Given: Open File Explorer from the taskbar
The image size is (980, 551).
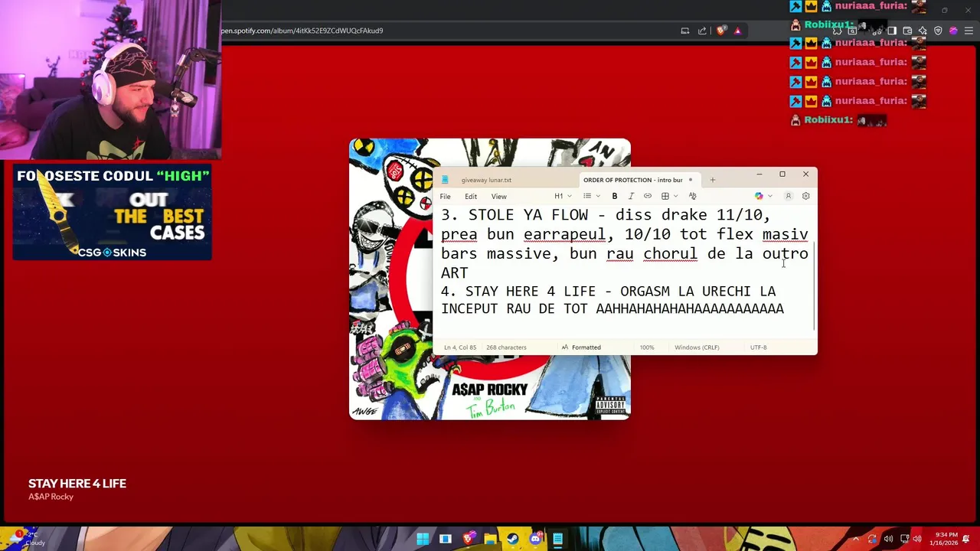Looking at the screenshot, I should click(x=490, y=539).
